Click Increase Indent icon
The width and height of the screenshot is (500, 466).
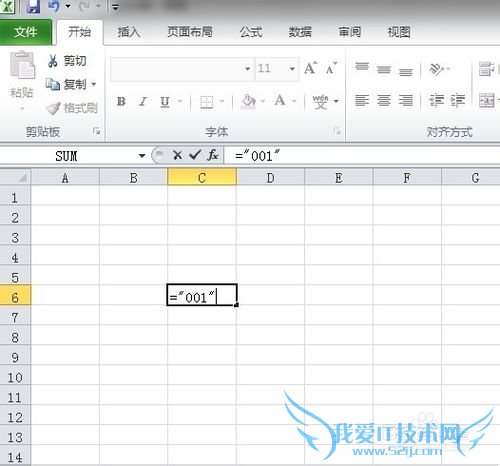[458, 100]
